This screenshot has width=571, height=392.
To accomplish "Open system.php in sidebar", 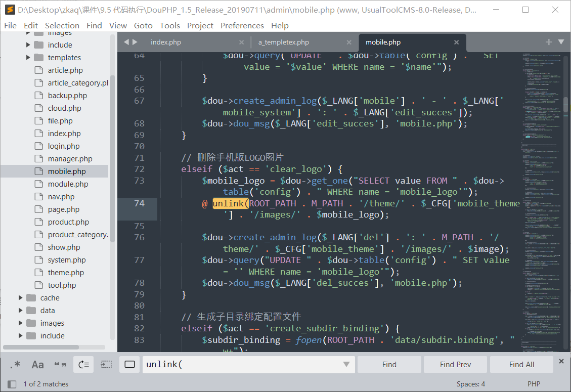I will click(x=67, y=260).
